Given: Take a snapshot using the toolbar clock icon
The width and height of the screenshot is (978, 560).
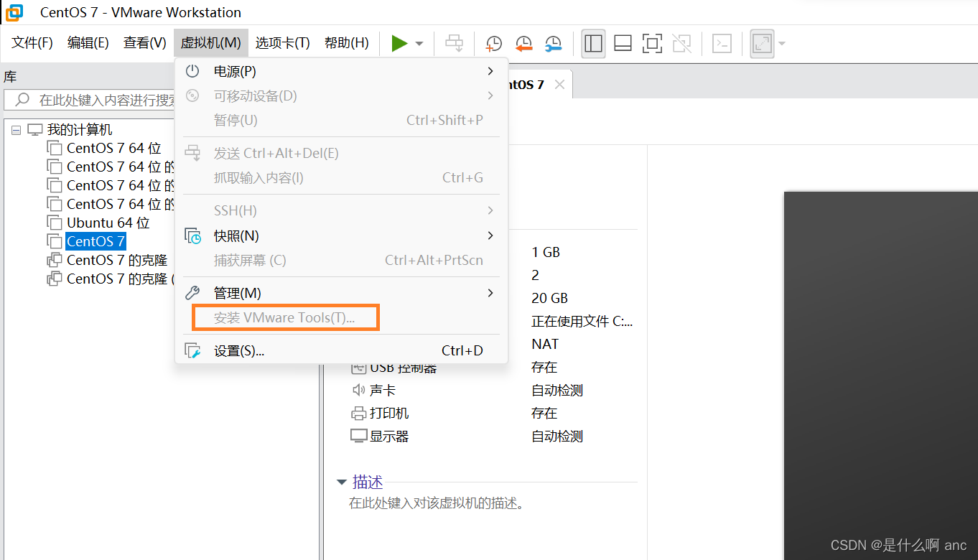Looking at the screenshot, I should pos(494,43).
